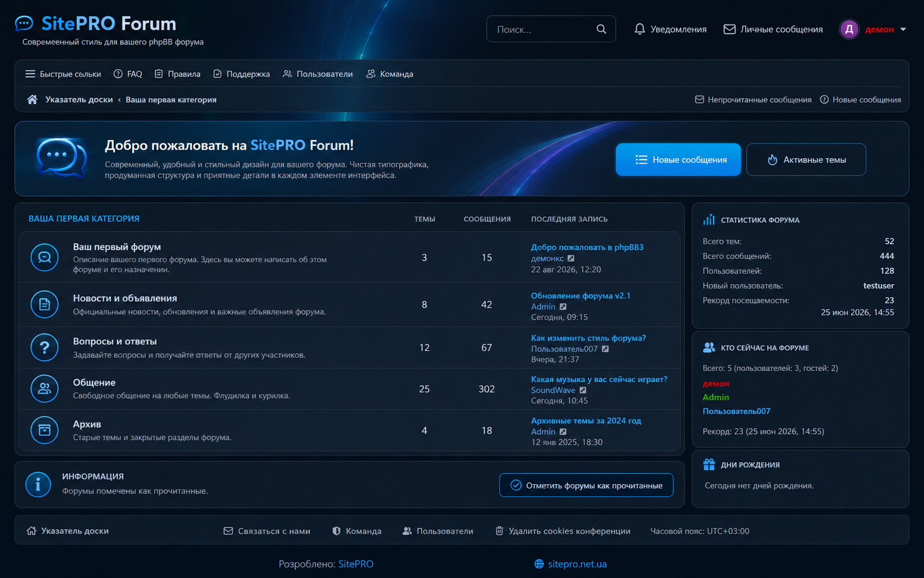Click the Удалить cookies конференции link

(569, 531)
